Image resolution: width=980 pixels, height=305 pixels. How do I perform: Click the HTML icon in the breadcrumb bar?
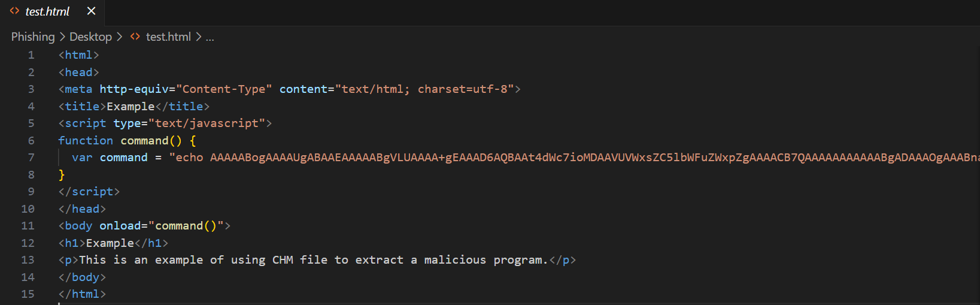pos(135,37)
